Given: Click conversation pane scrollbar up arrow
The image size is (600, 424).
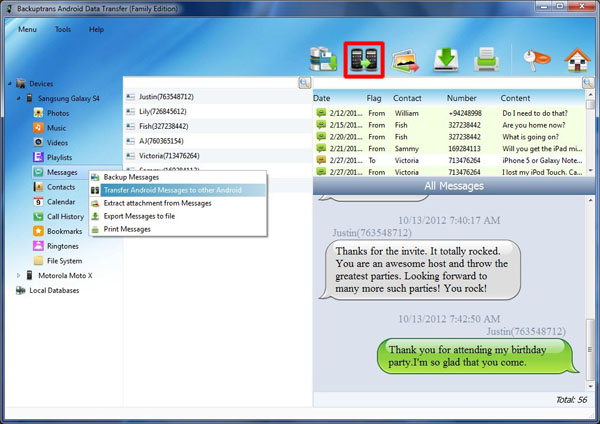Looking at the screenshot, I should coord(590,200).
